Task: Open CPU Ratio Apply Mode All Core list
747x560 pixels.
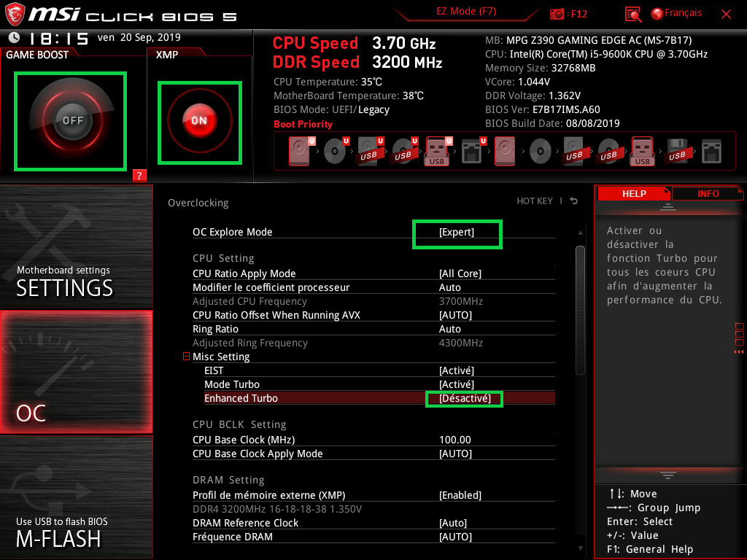Action: pos(460,273)
